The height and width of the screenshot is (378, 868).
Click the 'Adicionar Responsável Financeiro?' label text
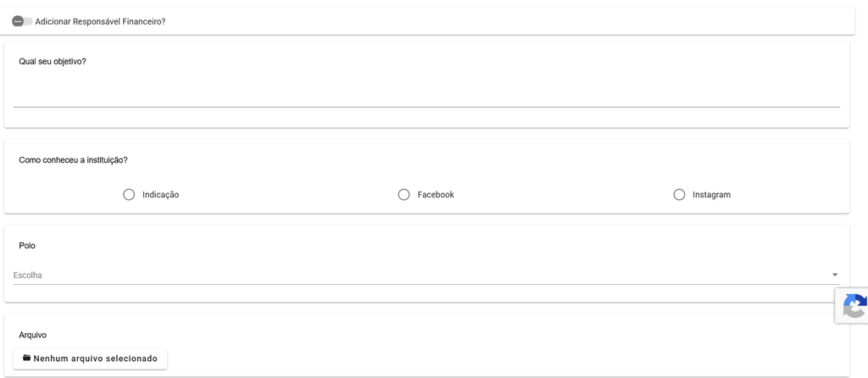100,21
